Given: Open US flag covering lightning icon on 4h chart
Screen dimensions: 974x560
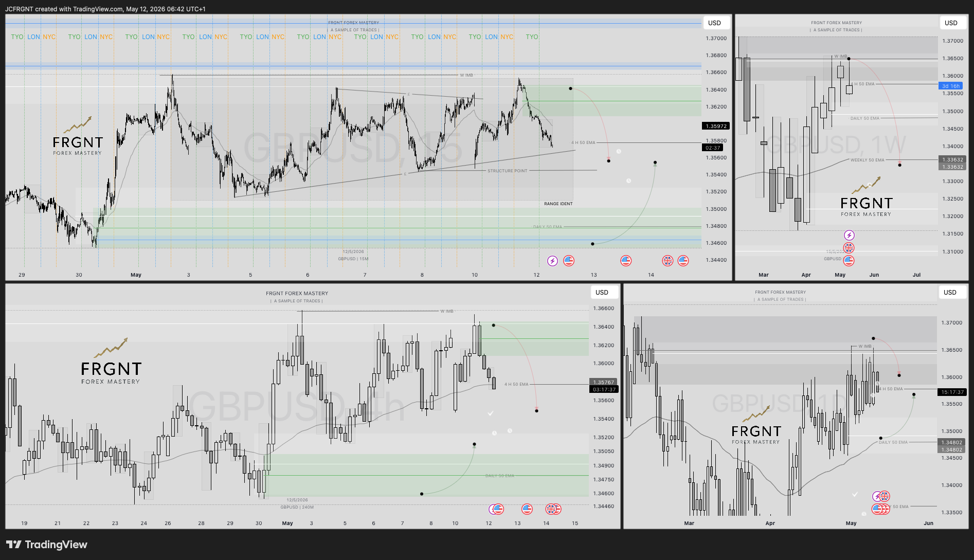Looking at the screenshot, I should point(498,509).
